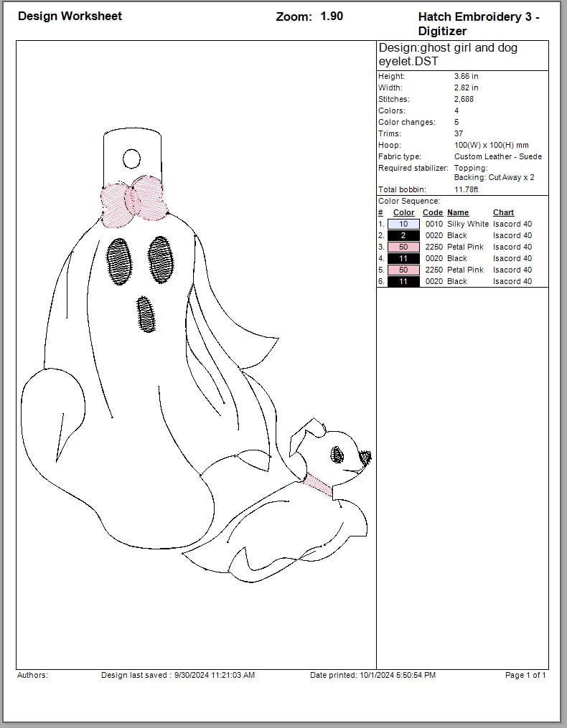Click the Silky White color swatch numbered 10

pyautogui.click(x=403, y=224)
